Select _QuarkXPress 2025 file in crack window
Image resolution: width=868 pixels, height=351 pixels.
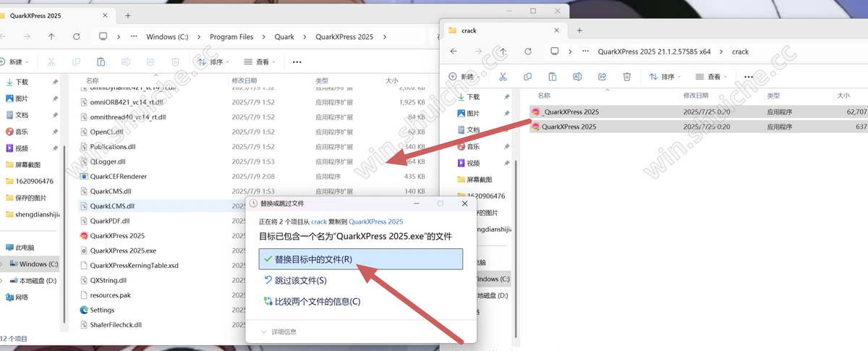(x=699, y=111)
